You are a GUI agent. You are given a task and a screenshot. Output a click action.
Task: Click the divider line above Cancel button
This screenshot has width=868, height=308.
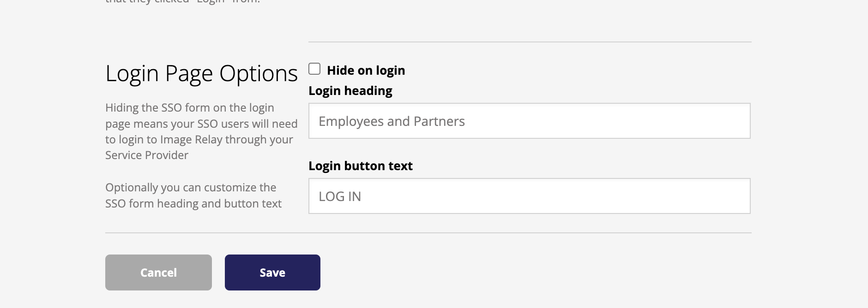(428, 233)
